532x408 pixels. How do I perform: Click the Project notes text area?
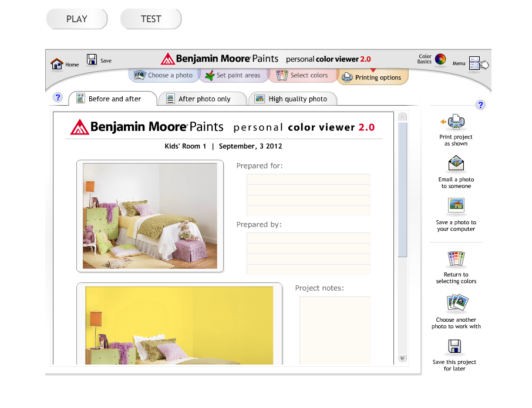(x=335, y=331)
